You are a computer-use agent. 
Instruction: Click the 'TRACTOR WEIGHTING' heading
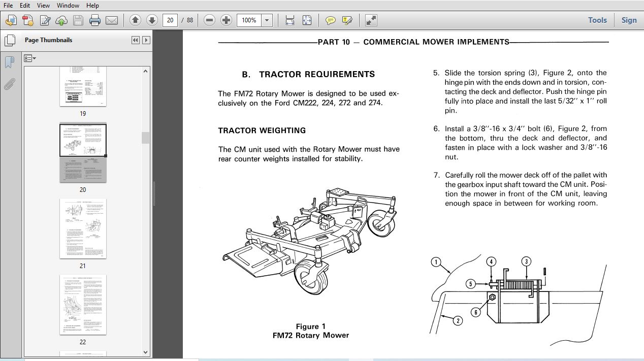point(262,130)
